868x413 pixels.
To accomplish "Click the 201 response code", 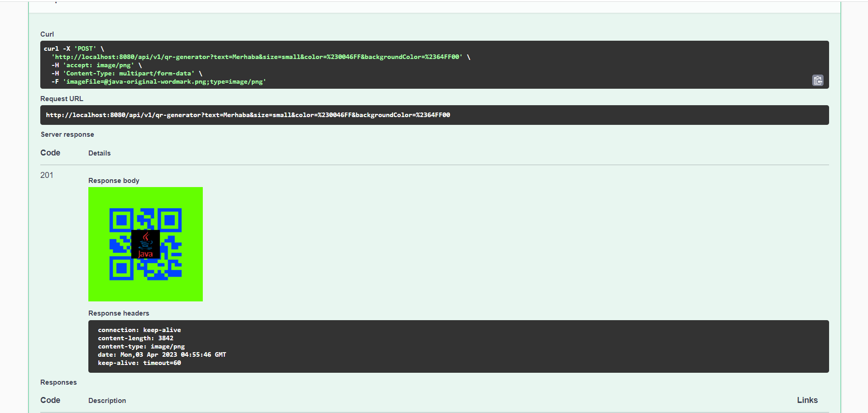I will [x=47, y=175].
